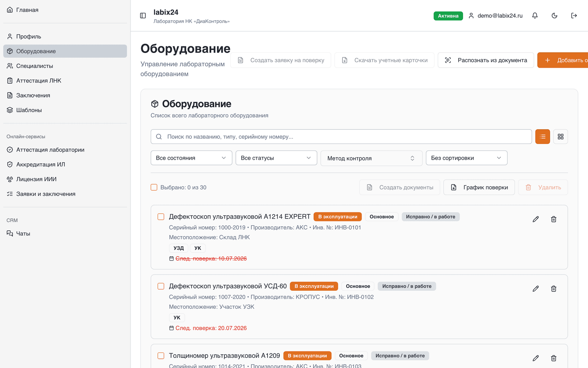Click the logout icon
The height and width of the screenshot is (368, 588).
(x=574, y=15)
